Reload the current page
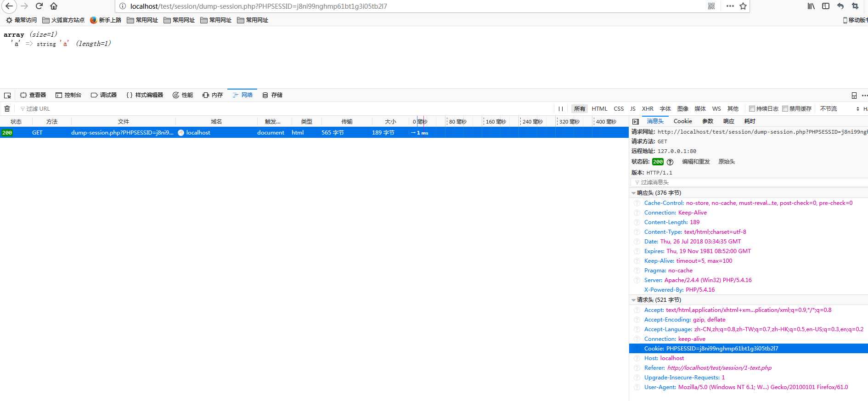868x401 pixels. point(39,6)
